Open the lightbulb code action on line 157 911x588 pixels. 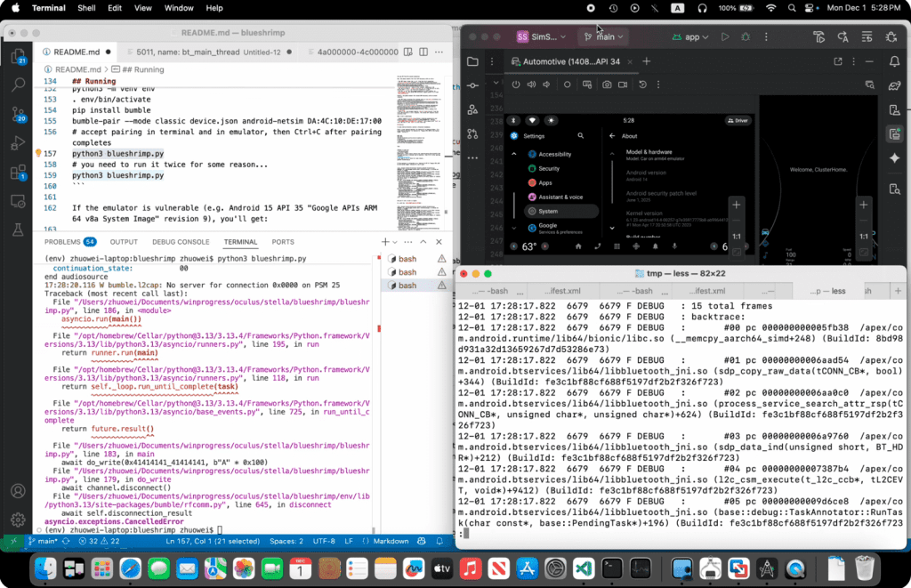pyautogui.click(x=38, y=153)
